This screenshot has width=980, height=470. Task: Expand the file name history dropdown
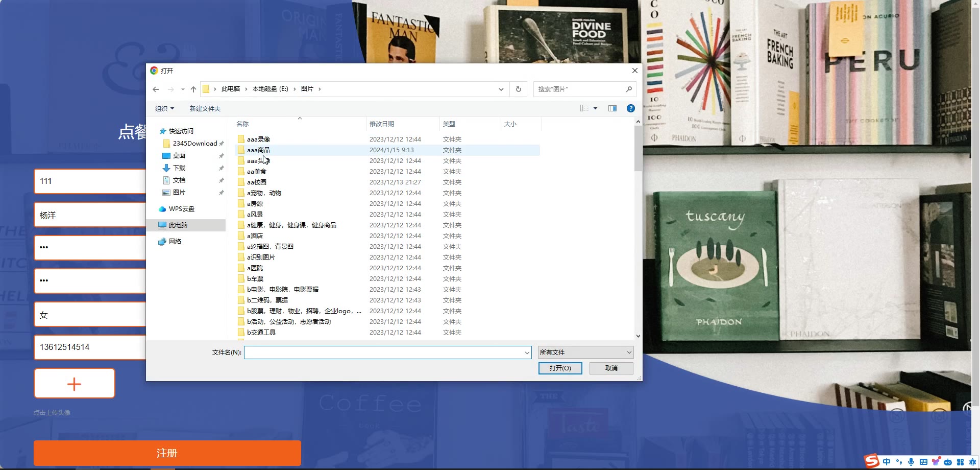[527, 353]
